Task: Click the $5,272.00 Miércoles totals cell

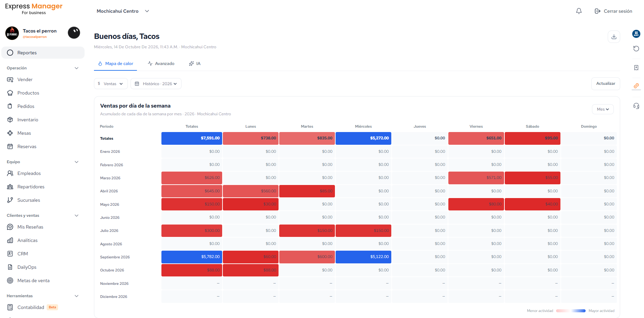Action: [x=363, y=138]
